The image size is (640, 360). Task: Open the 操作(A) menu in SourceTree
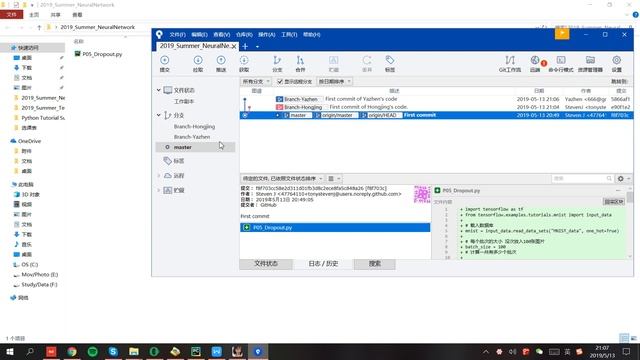pos(267,35)
